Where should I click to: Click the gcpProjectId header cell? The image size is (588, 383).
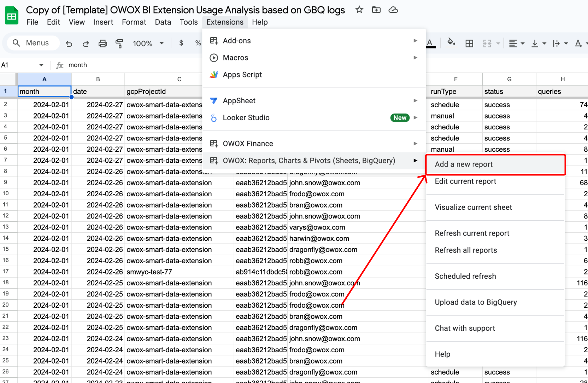(163, 92)
